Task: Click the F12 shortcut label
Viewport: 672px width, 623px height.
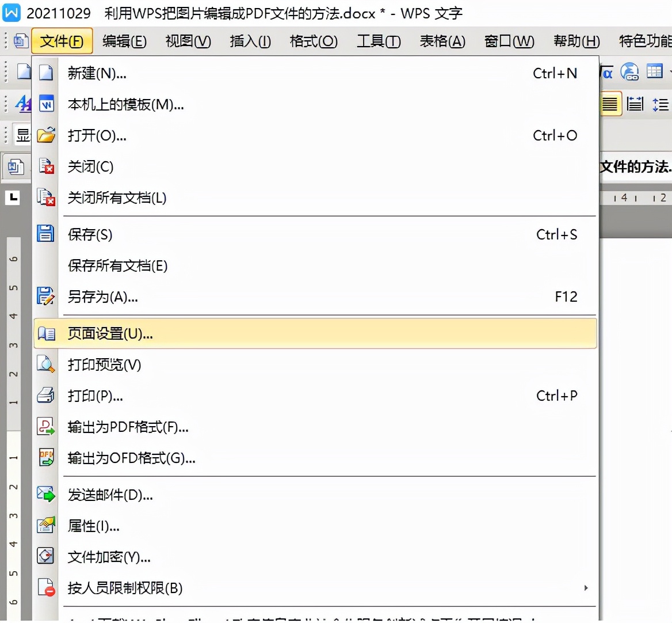Action: tap(566, 297)
